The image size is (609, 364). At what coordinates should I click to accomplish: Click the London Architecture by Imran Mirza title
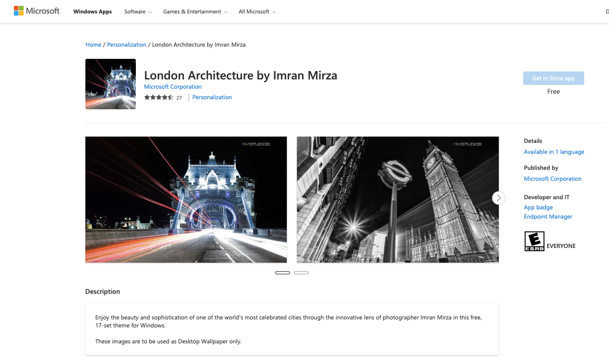point(241,75)
